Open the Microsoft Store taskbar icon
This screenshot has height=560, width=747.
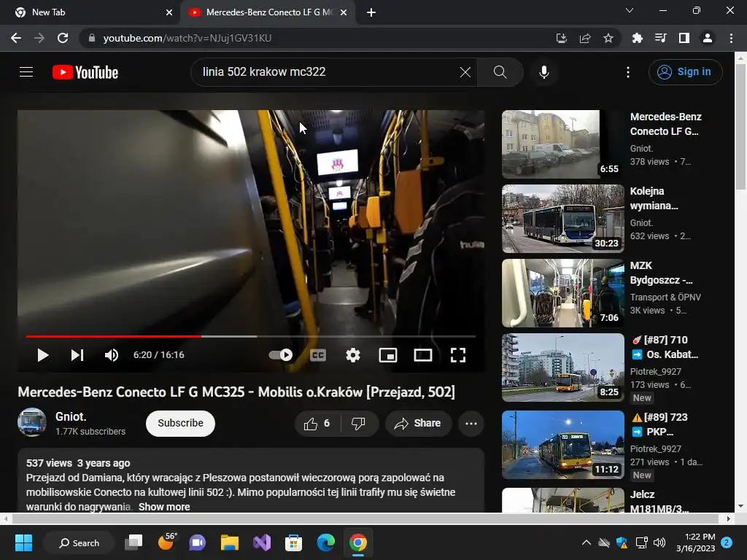[x=293, y=542]
